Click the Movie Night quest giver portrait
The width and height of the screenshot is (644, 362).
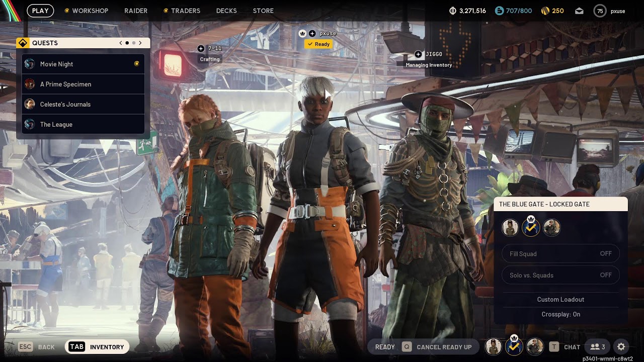(x=30, y=64)
